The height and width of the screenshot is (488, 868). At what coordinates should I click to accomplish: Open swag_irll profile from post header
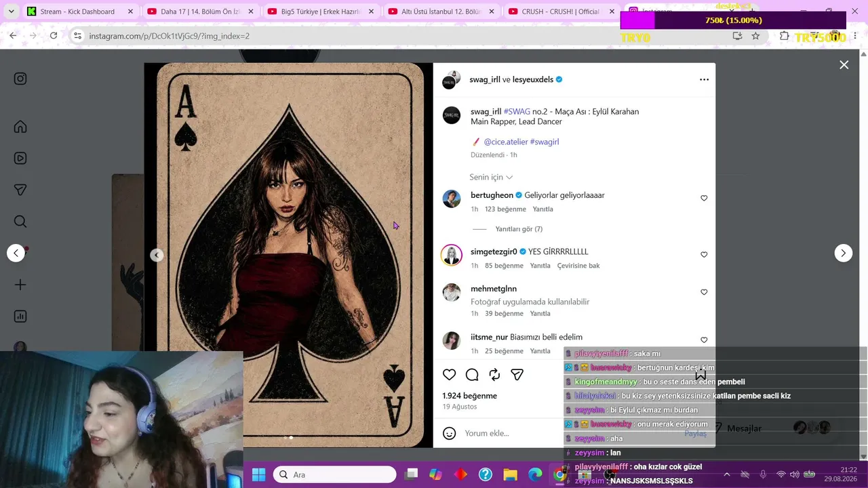tap(484, 79)
